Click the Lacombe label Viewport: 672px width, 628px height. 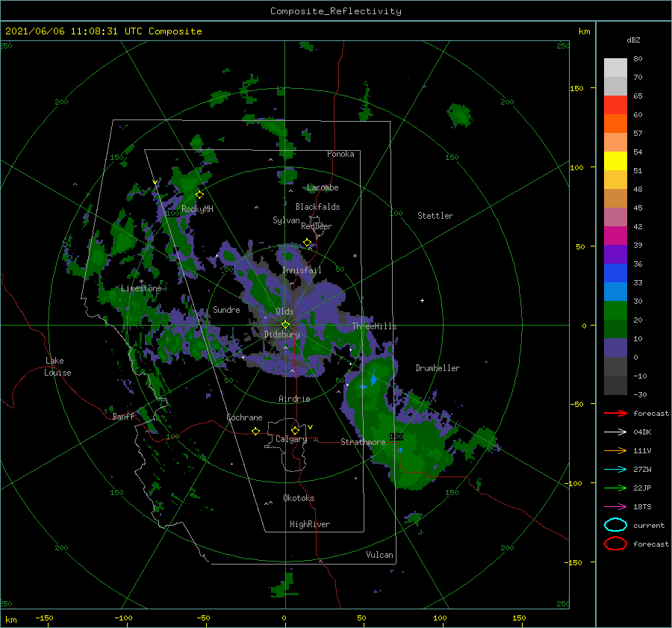click(x=323, y=187)
